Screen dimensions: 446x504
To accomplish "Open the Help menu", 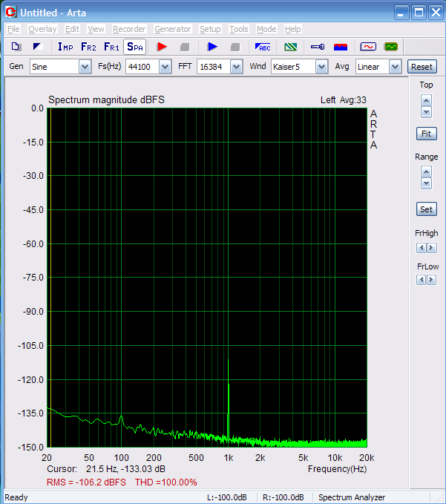I will click(292, 29).
